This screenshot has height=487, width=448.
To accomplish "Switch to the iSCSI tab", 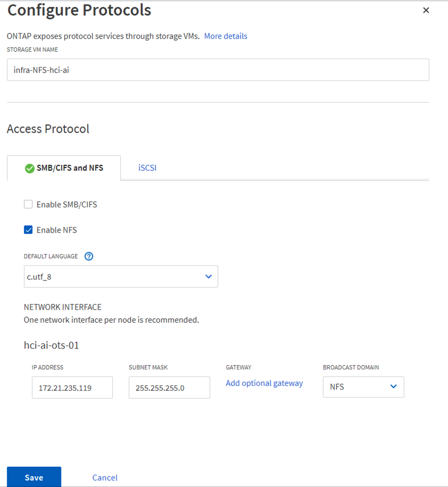I will coord(147,168).
